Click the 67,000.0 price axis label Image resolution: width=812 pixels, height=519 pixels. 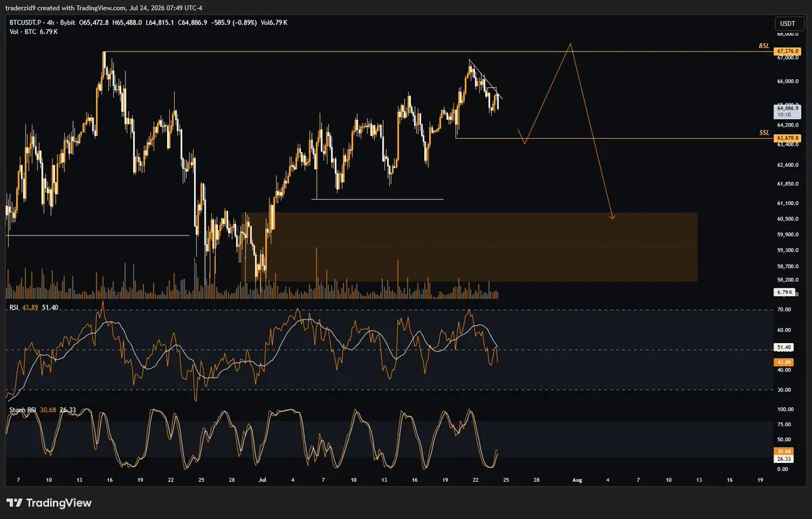pos(788,58)
